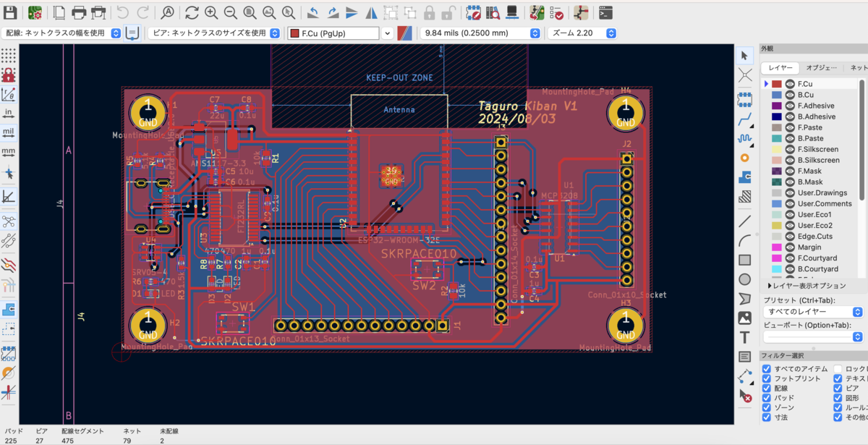Expand レイヤー表示オプション section
868x445 pixels.
tap(806, 286)
